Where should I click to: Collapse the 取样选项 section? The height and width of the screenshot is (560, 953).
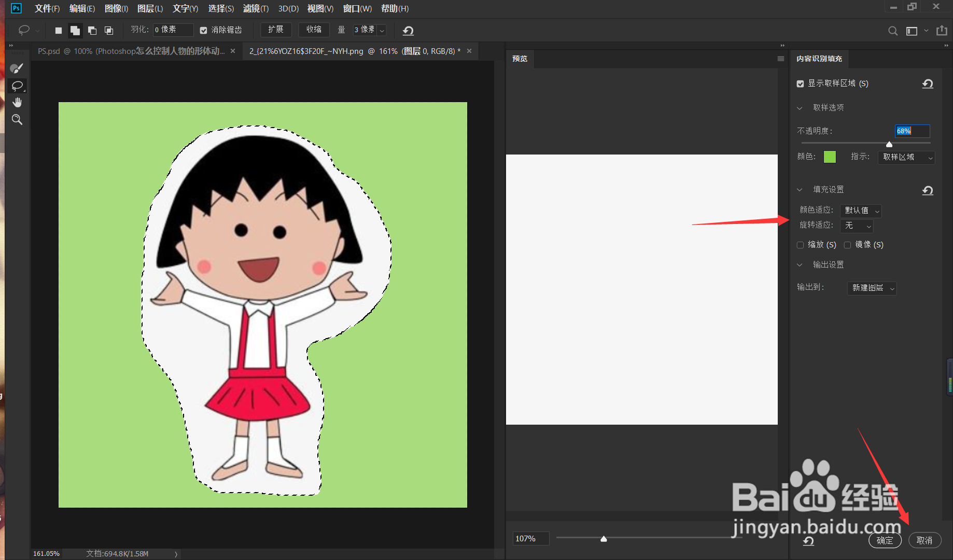pyautogui.click(x=800, y=108)
